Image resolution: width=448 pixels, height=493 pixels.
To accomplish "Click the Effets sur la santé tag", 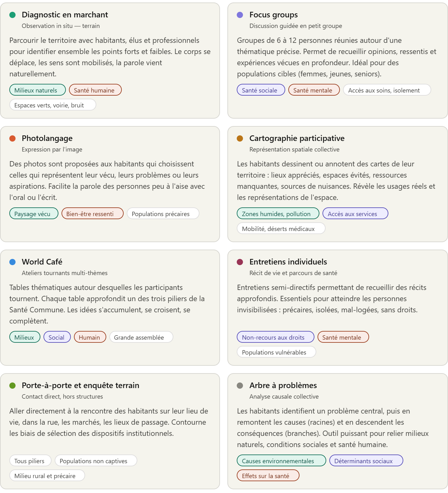I will pos(268,476).
